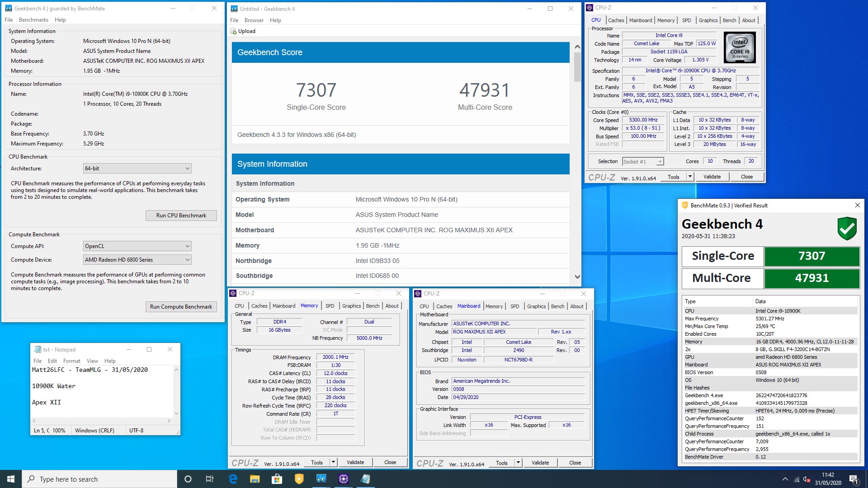Image resolution: width=868 pixels, height=488 pixels.
Task: Open SPD tab in CPU-Z Memory window
Action: pyautogui.click(x=330, y=306)
